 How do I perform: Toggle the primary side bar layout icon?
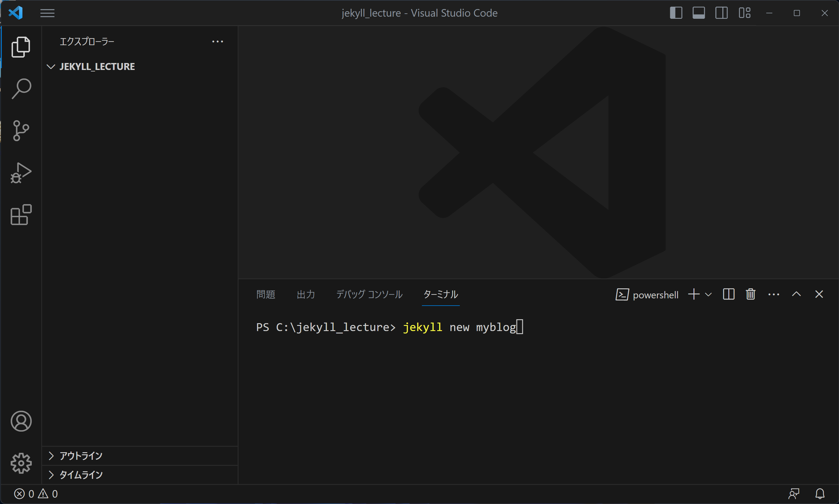[x=676, y=13]
